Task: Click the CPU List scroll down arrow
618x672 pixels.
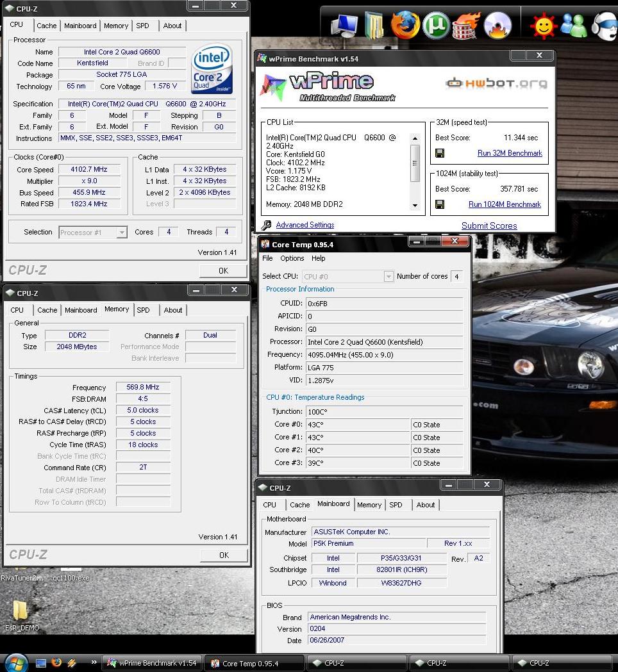Action: (415, 206)
